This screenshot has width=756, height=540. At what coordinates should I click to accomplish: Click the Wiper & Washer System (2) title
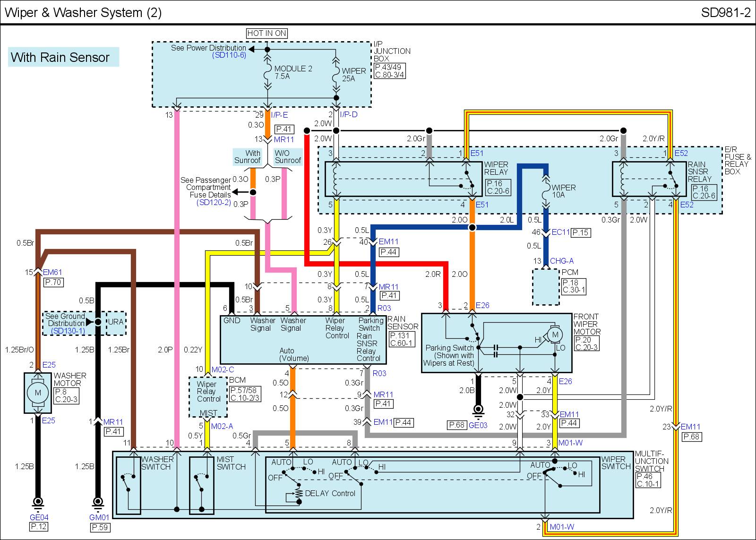point(83,12)
